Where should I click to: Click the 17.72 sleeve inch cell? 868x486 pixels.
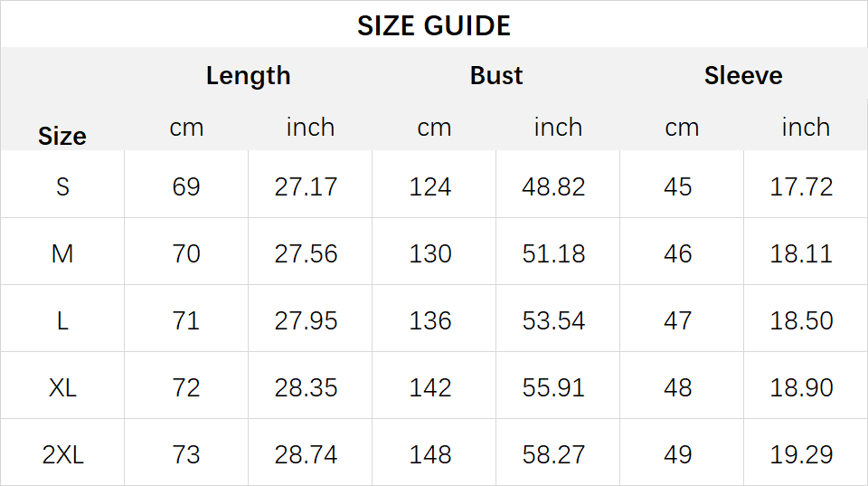coord(802,186)
